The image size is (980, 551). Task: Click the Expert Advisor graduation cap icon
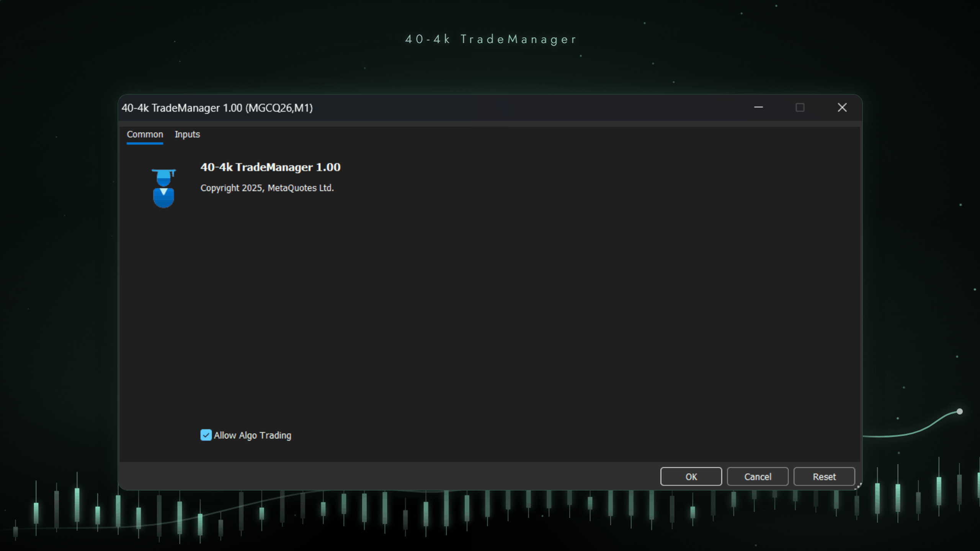click(163, 188)
